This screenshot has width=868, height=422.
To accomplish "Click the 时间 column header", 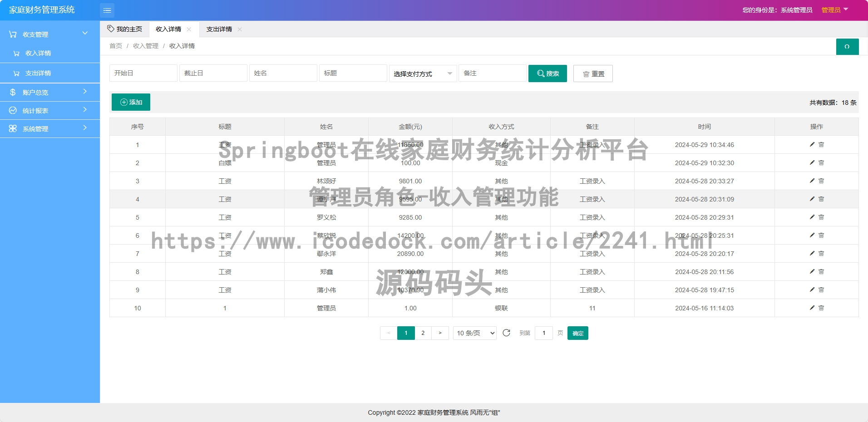I will click(x=705, y=127).
